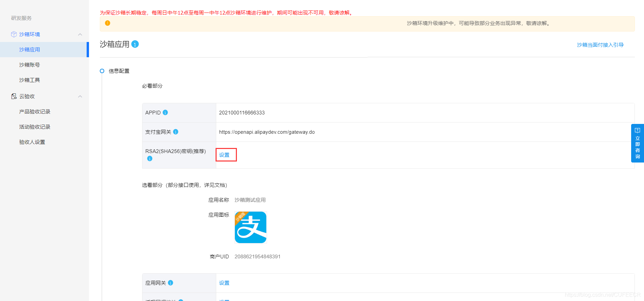
Task: Click the 沙箱环境升级维护中 banner text
Action: [x=479, y=23]
